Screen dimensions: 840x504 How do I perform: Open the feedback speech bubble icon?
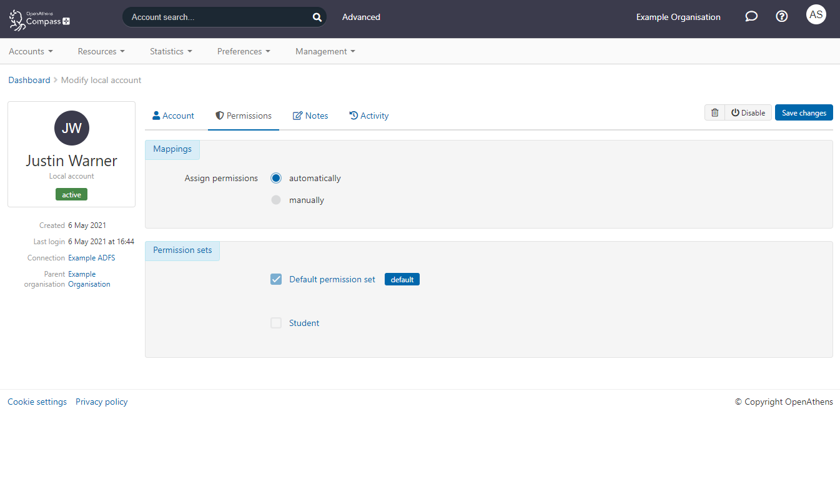(751, 17)
